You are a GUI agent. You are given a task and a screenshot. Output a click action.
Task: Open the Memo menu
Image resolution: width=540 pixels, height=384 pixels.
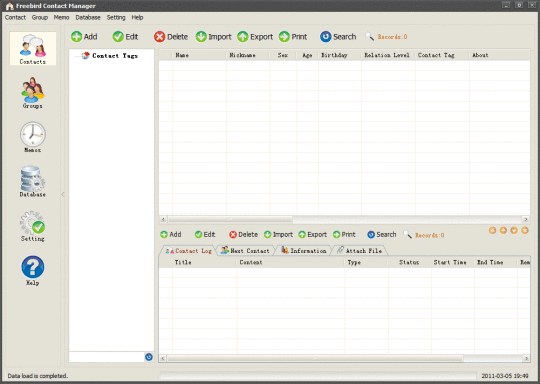61,17
